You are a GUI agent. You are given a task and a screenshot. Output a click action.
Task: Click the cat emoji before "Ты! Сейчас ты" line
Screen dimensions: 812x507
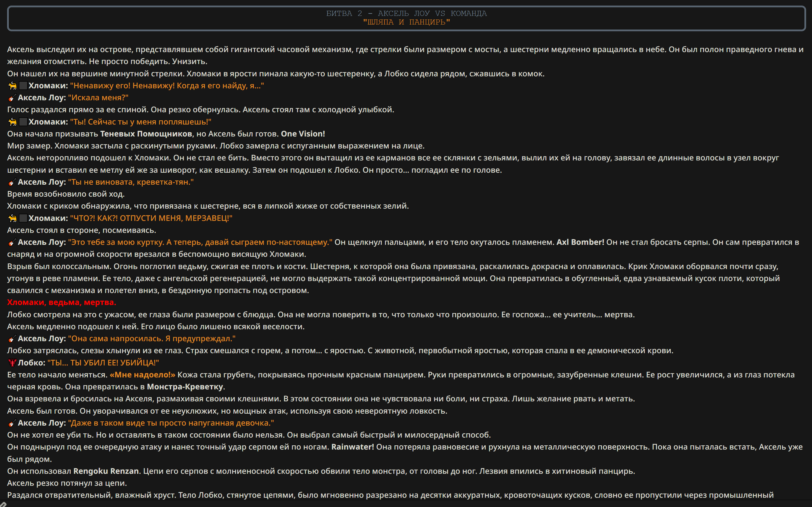pos(12,122)
